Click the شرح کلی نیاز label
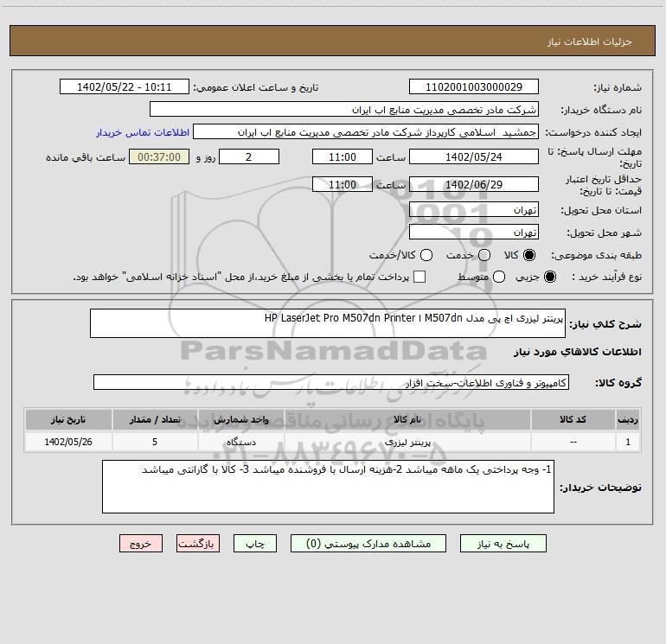This screenshot has width=666, height=644. (605, 324)
